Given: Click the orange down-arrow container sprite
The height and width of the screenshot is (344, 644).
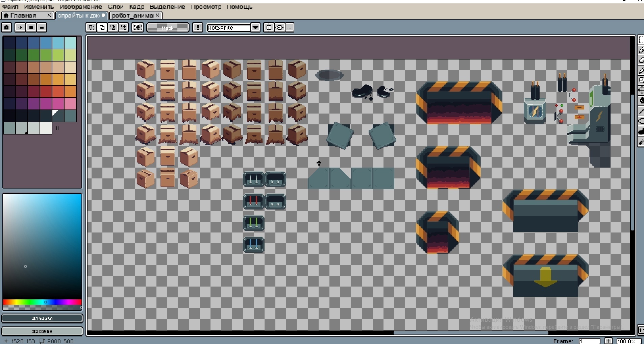Looking at the screenshot, I should point(545,276).
